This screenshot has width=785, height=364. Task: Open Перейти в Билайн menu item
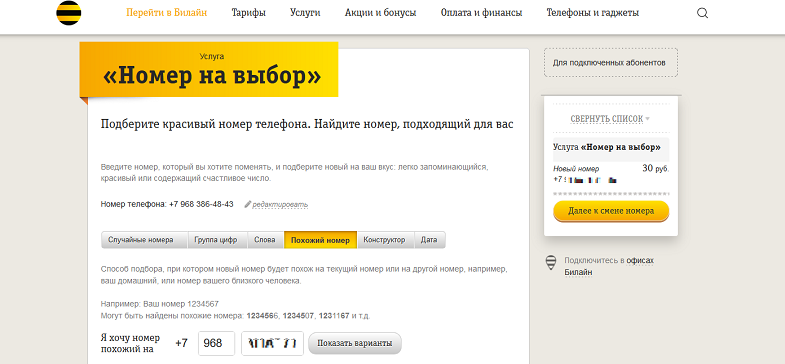pyautogui.click(x=167, y=13)
